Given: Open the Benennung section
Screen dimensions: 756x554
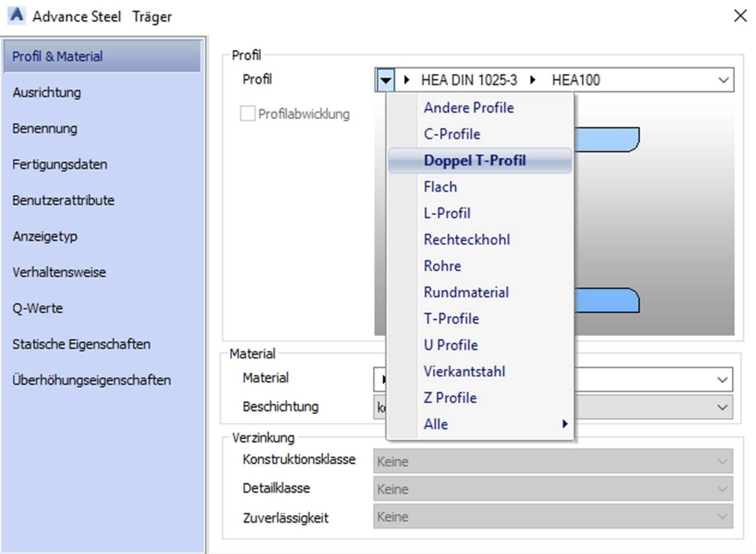Looking at the screenshot, I should click(x=44, y=129).
